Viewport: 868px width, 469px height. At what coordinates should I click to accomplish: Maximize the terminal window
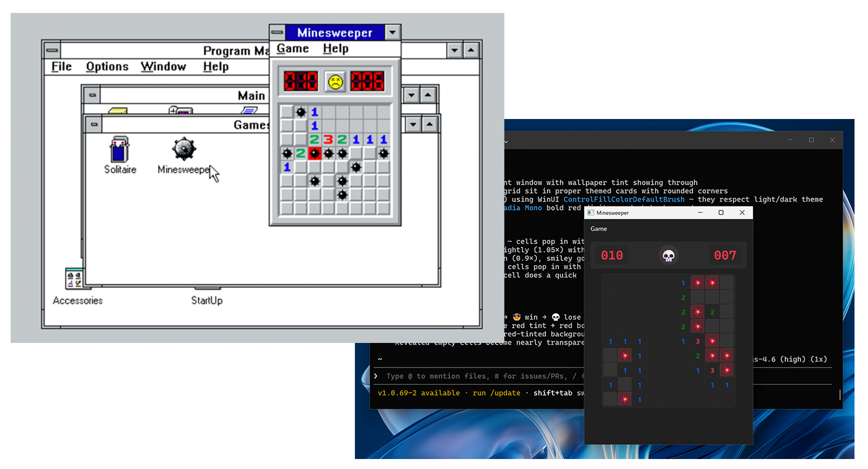point(811,140)
